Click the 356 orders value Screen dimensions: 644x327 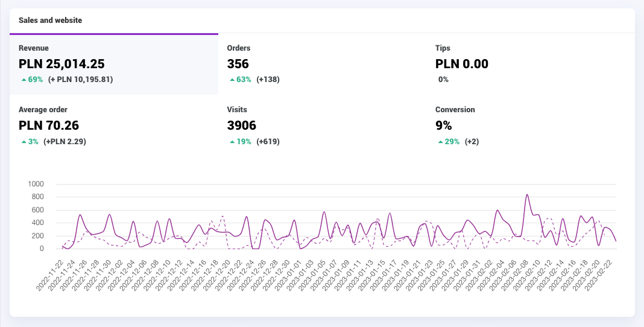238,64
